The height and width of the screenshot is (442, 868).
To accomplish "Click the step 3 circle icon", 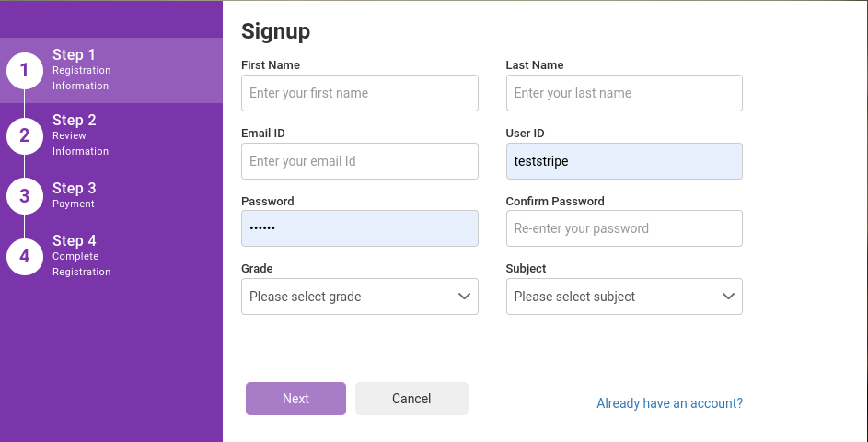I will coord(25,195).
